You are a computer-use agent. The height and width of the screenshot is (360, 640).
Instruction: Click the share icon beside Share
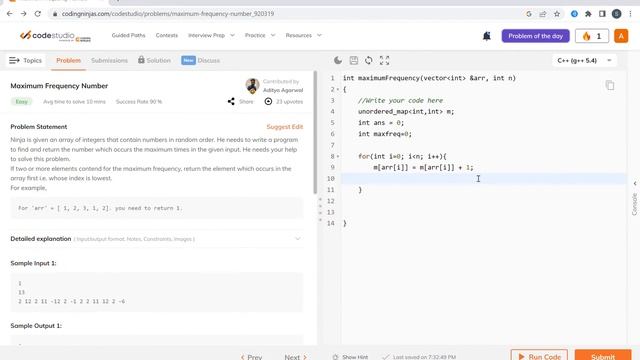tap(231, 101)
